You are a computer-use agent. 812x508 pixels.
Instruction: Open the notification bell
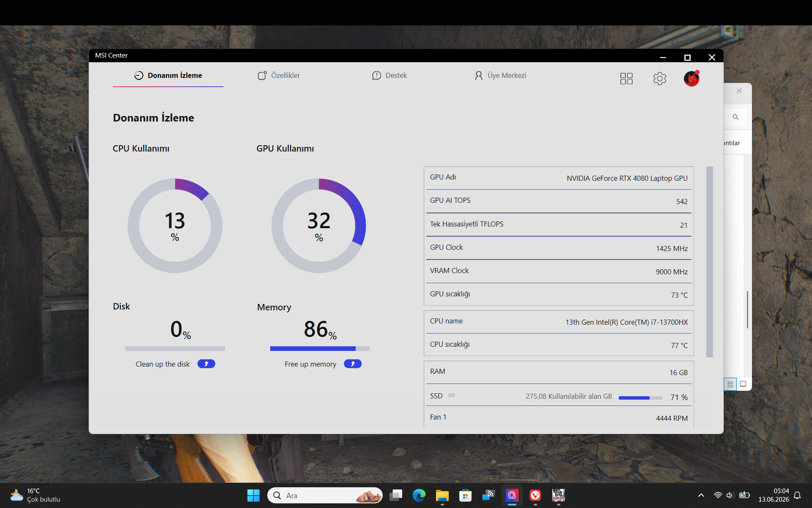pos(797,495)
